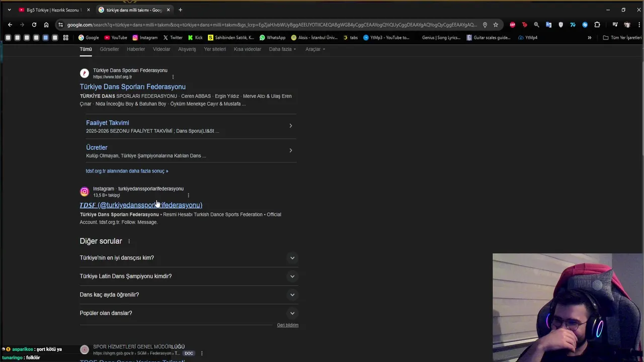Bookmark this page with the star icon
Screen dimensions: 644x362
[x=496, y=25]
